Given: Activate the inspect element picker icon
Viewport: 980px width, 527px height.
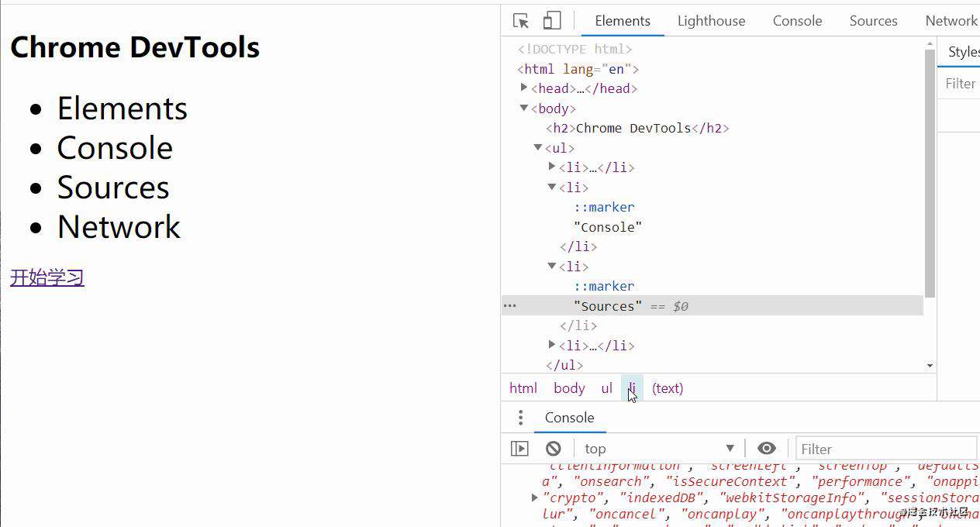Looking at the screenshot, I should [x=521, y=21].
